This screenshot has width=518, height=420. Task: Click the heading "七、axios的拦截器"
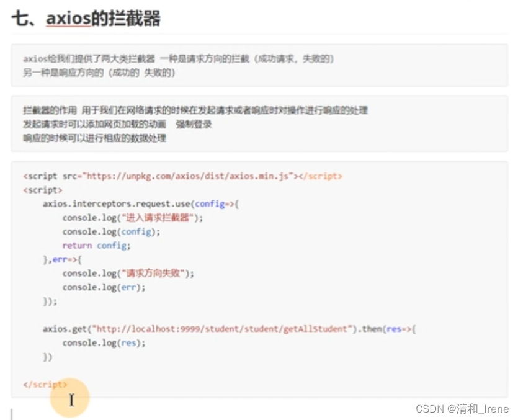[x=86, y=18]
